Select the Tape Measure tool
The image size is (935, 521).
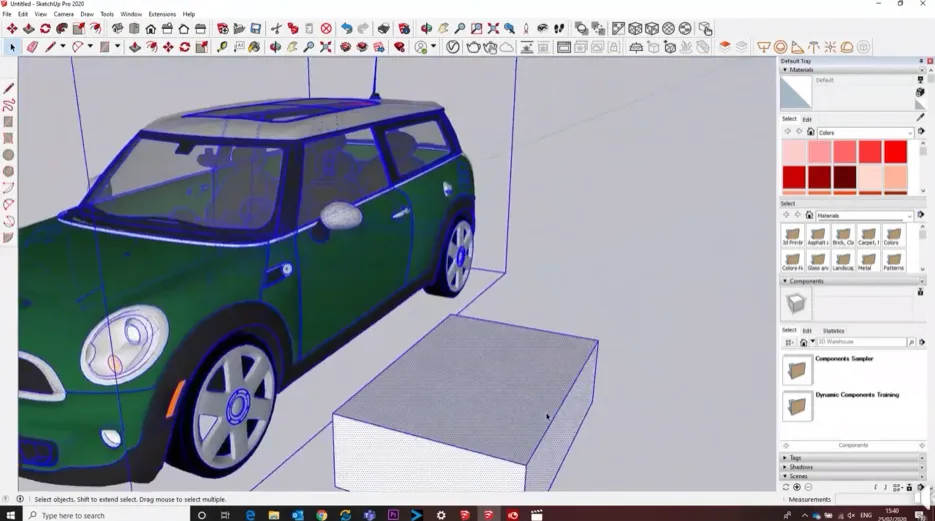coord(222,47)
